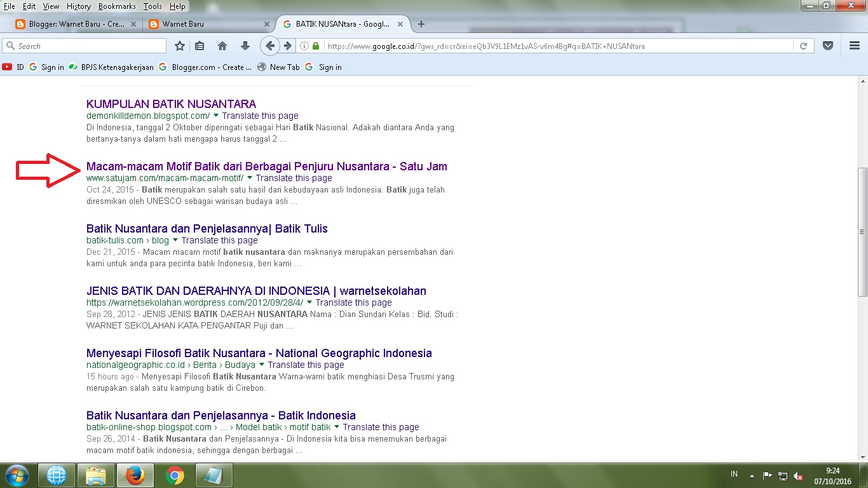Switch to Blogger: Warnet Baru tab

pos(76,24)
